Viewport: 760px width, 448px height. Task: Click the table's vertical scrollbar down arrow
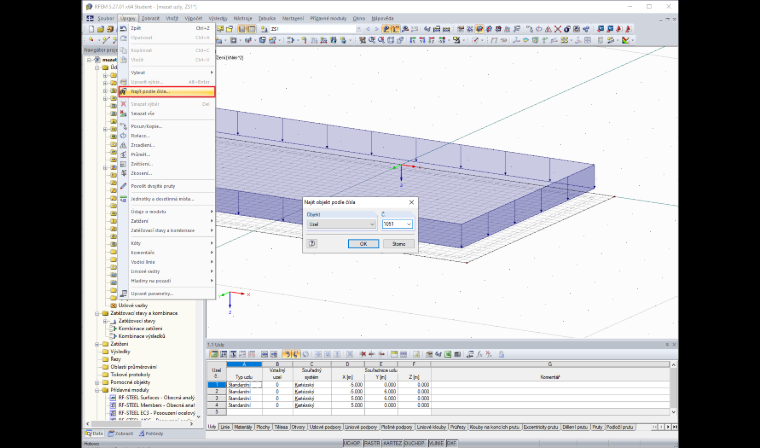pos(673,412)
